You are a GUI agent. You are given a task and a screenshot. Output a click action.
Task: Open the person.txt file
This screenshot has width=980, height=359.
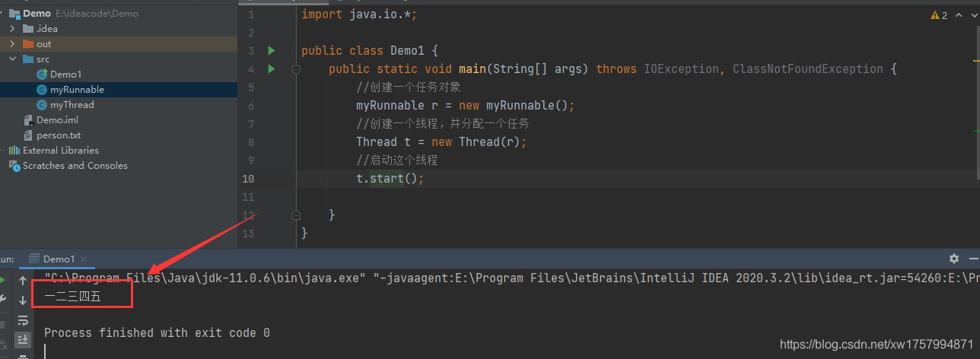tap(59, 135)
